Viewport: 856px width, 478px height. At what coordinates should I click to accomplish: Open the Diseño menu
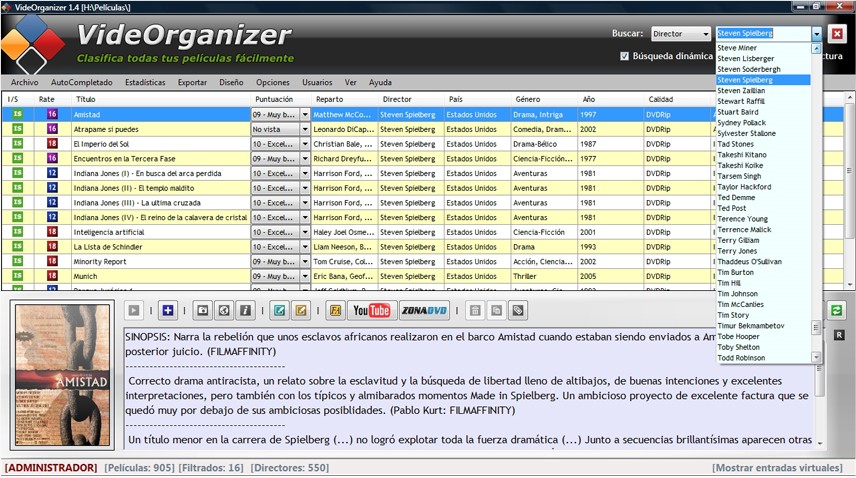(x=231, y=82)
